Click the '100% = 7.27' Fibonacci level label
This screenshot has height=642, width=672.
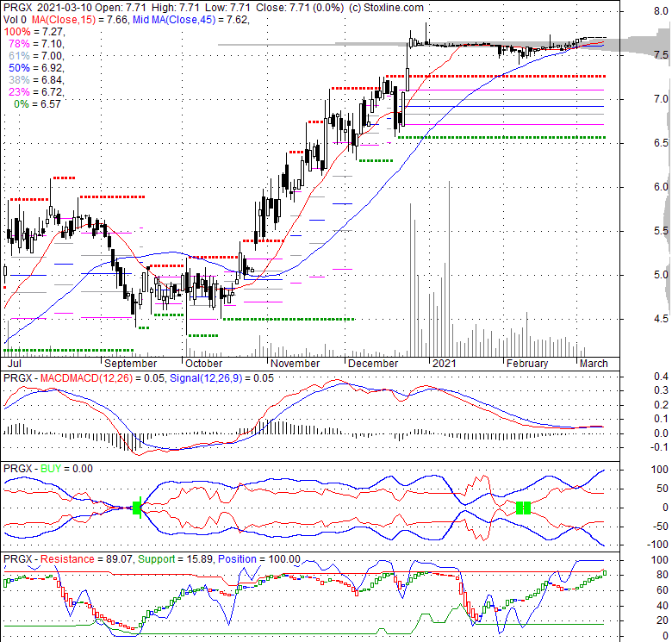tap(34, 32)
